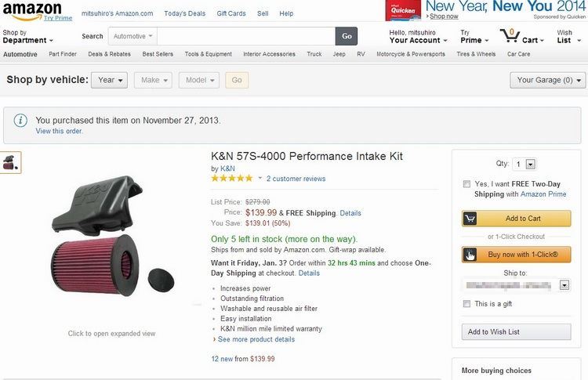
Task: Add item to Wish List
Action: [516, 332]
